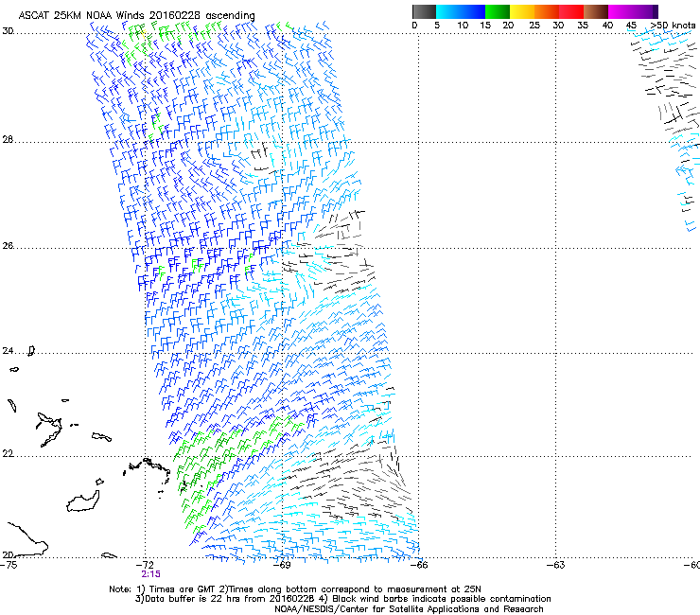Click the dark purple 45-50 knots legend color
The width and height of the screenshot is (700, 615).
tap(645, 11)
